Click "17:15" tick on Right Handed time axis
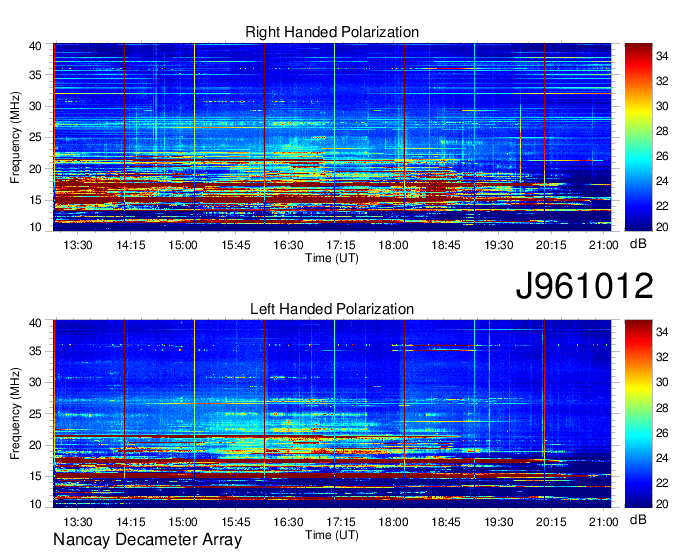The height and width of the screenshot is (552, 680). pyautogui.click(x=341, y=245)
